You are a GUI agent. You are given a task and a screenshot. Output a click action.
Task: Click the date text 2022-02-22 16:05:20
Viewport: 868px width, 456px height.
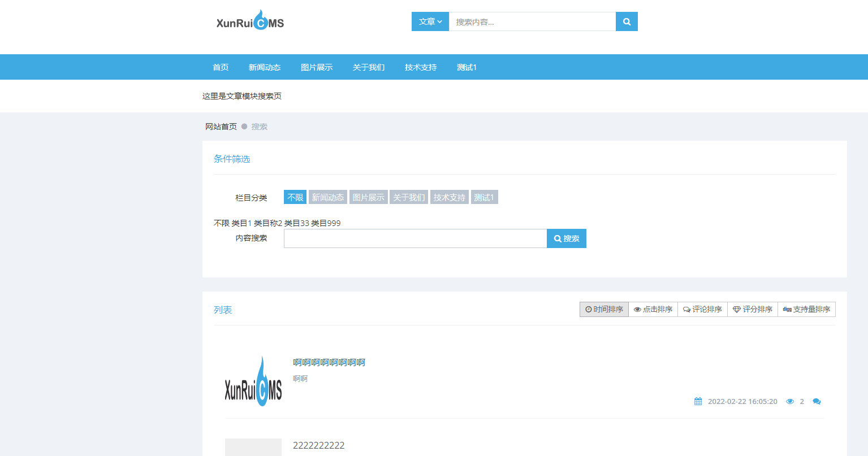click(742, 402)
